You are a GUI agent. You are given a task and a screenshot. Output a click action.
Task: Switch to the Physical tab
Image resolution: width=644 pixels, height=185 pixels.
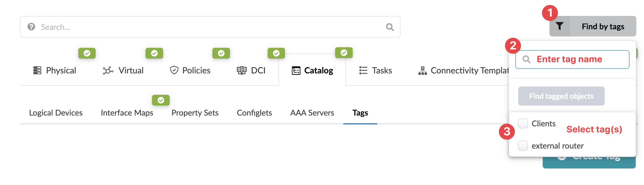[55, 70]
